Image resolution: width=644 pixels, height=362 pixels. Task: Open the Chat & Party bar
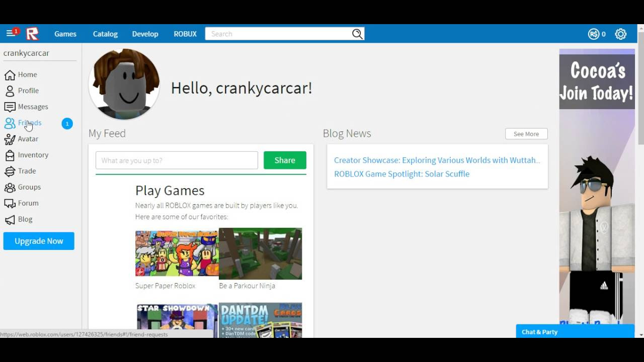click(x=575, y=332)
